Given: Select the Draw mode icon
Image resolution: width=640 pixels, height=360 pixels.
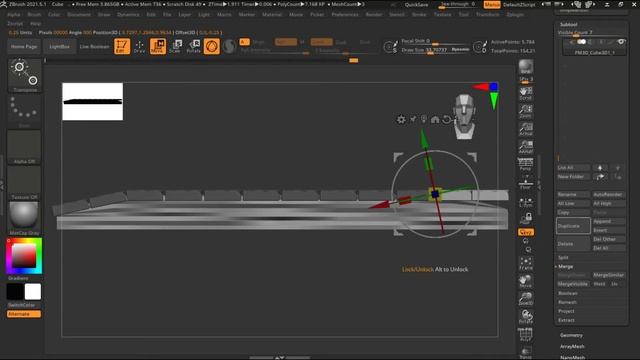Looking at the screenshot, I should pos(139,47).
